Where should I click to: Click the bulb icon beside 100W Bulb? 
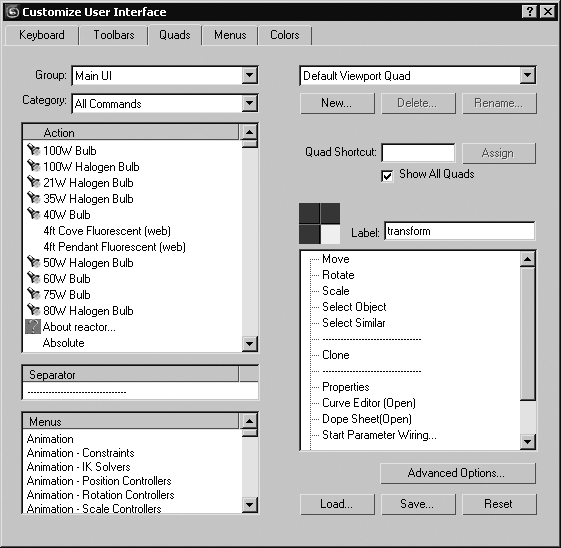click(x=34, y=150)
